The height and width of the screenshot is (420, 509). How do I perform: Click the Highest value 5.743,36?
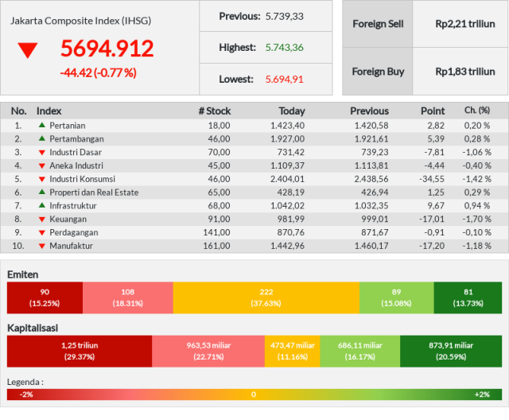click(285, 48)
